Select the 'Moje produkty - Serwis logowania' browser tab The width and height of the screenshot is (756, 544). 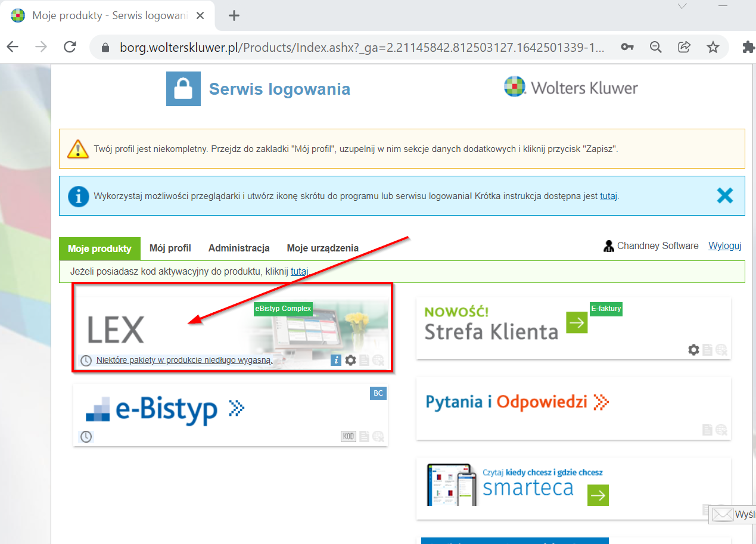(108, 15)
